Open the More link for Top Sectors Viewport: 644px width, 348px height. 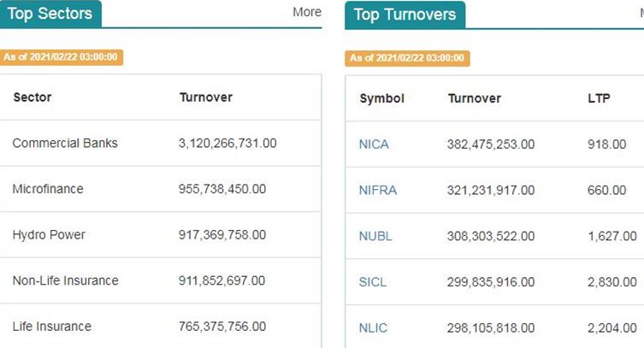(x=307, y=12)
